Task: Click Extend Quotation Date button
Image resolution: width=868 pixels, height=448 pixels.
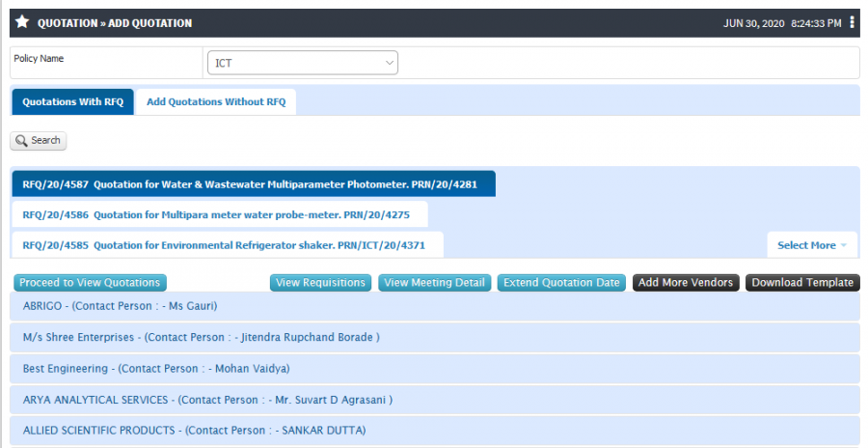Action: tap(561, 283)
